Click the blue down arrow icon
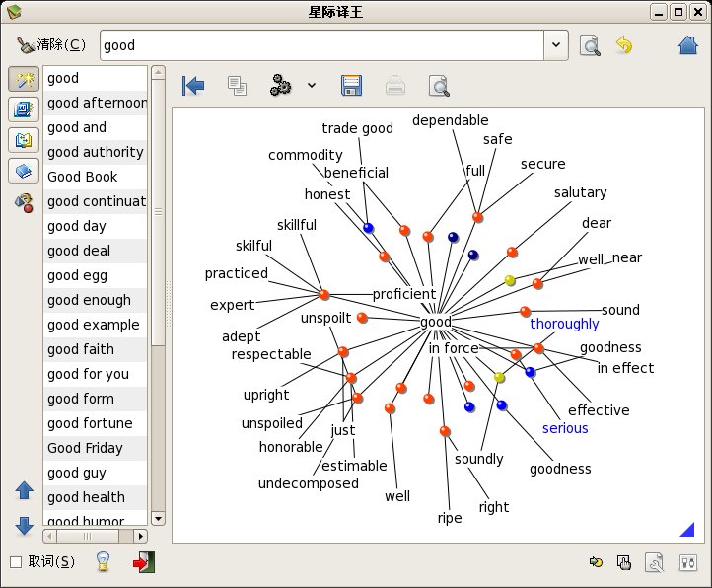 24,525
